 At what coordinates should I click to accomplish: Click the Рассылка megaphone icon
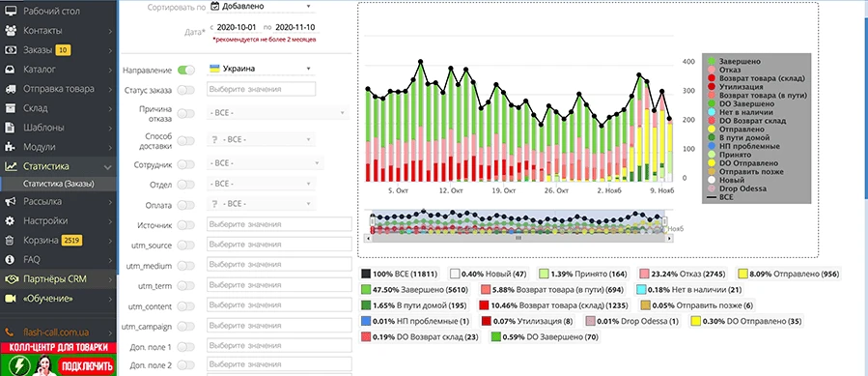(10, 201)
